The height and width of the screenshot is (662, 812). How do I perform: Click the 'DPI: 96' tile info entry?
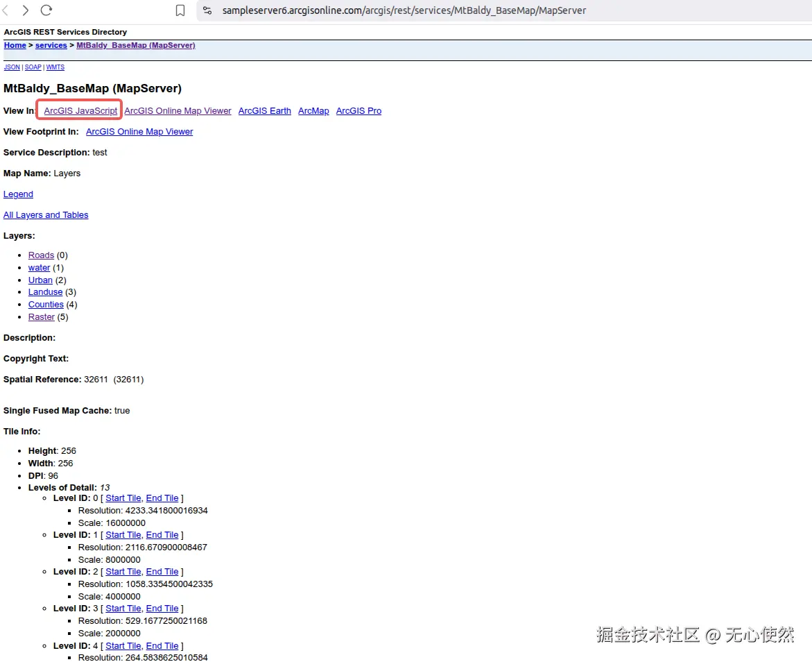click(x=43, y=475)
